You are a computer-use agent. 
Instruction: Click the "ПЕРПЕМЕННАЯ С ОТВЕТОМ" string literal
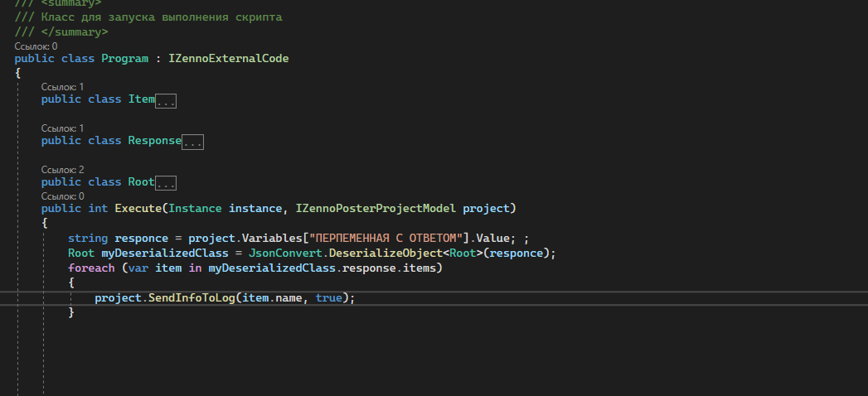tap(384, 238)
